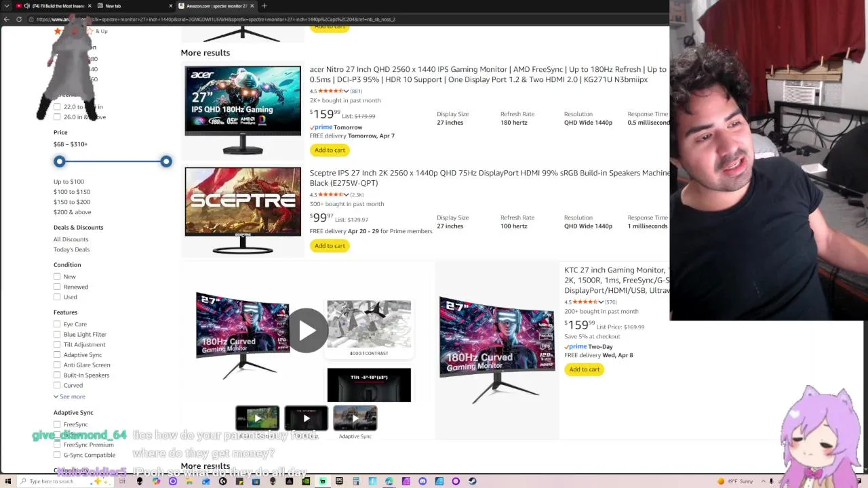868x488 pixels.
Task: Check the G-Sync Compatible checkbox
Action: click(57, 455)
